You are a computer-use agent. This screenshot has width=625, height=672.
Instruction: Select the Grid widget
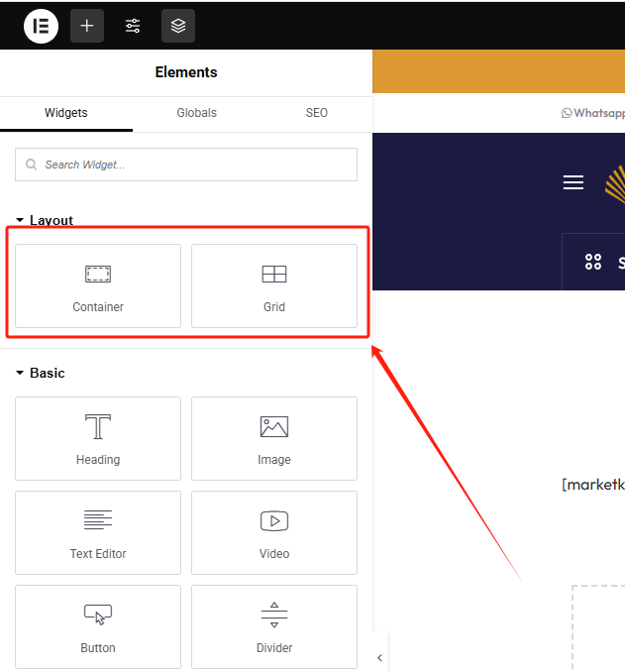tap(274, 285)
